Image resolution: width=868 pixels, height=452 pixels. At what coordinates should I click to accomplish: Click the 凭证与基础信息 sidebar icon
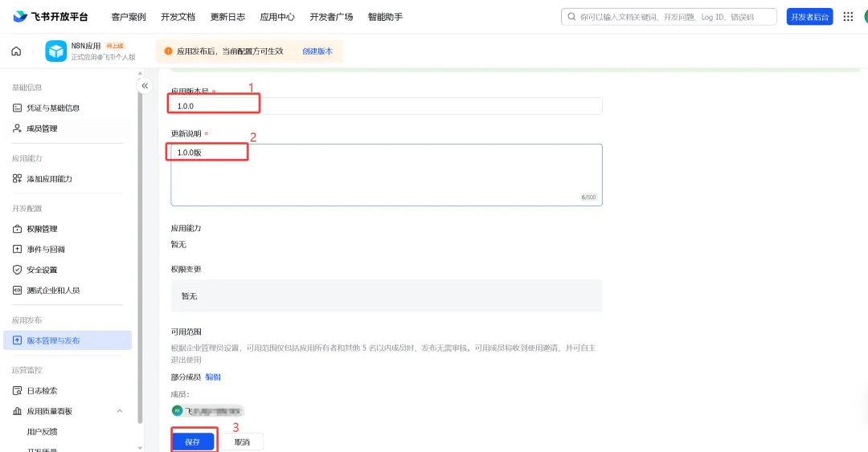tap(17, 108)
